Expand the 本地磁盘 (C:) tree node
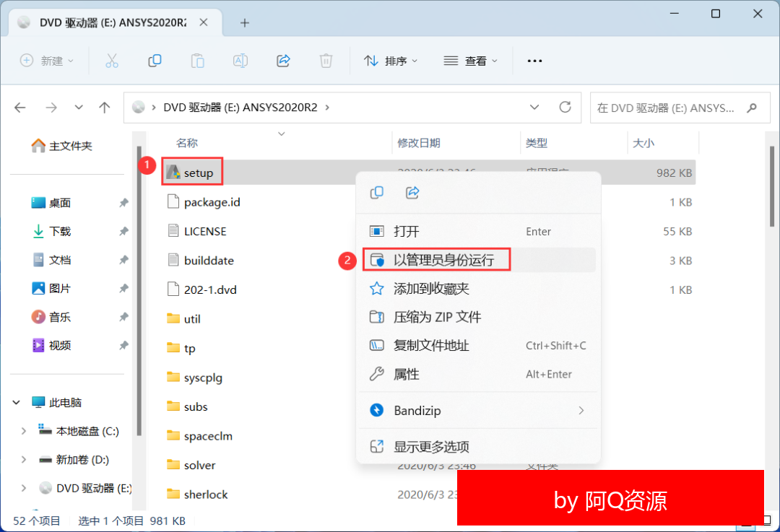This screenshot has height=532, width=780. (23, 431)
